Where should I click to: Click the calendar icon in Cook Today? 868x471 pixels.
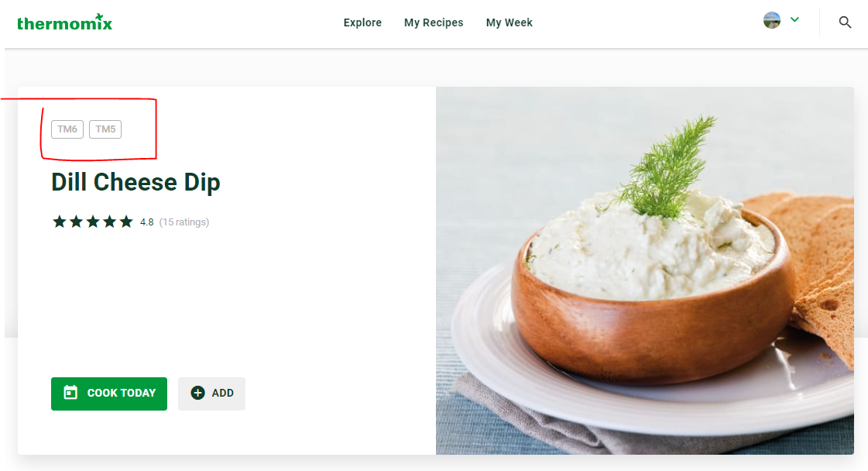point(71,393)
